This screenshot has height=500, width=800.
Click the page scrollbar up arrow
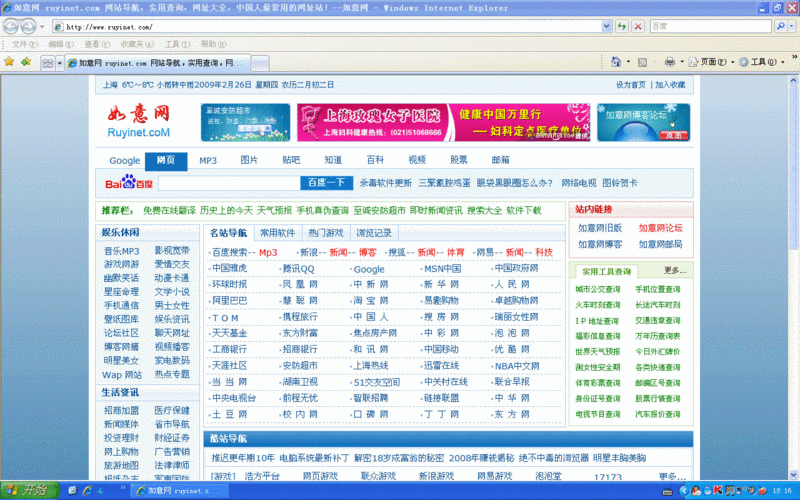(793, 80)
